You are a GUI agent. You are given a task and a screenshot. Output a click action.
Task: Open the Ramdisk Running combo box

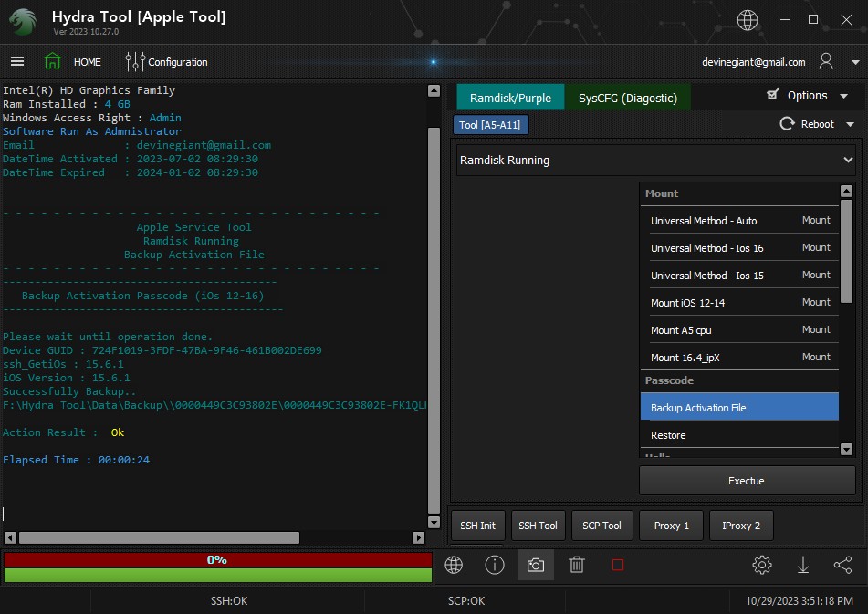656,161
